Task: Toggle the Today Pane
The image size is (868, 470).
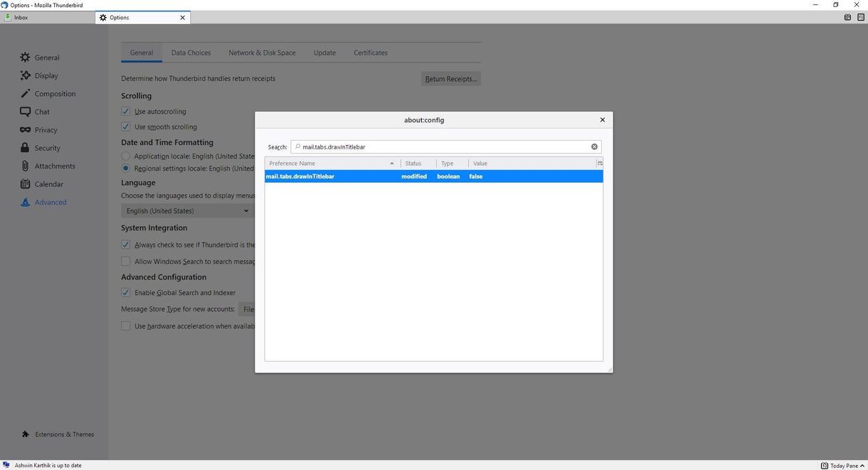Action: pos(844,466)
